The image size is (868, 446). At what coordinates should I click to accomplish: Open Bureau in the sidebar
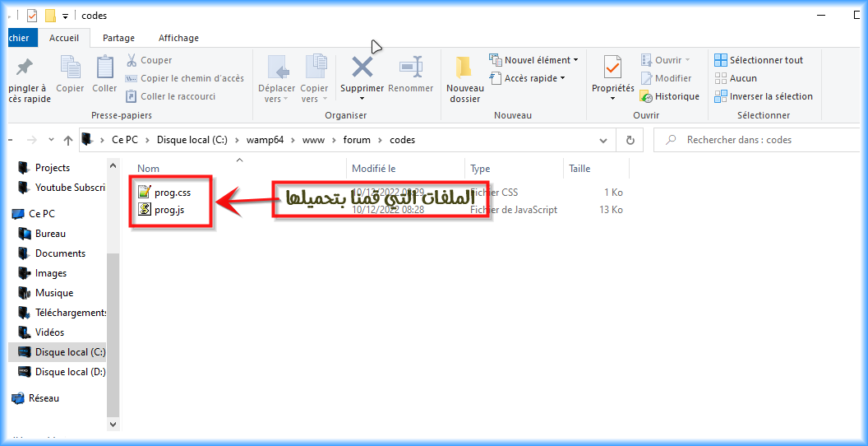42,234
